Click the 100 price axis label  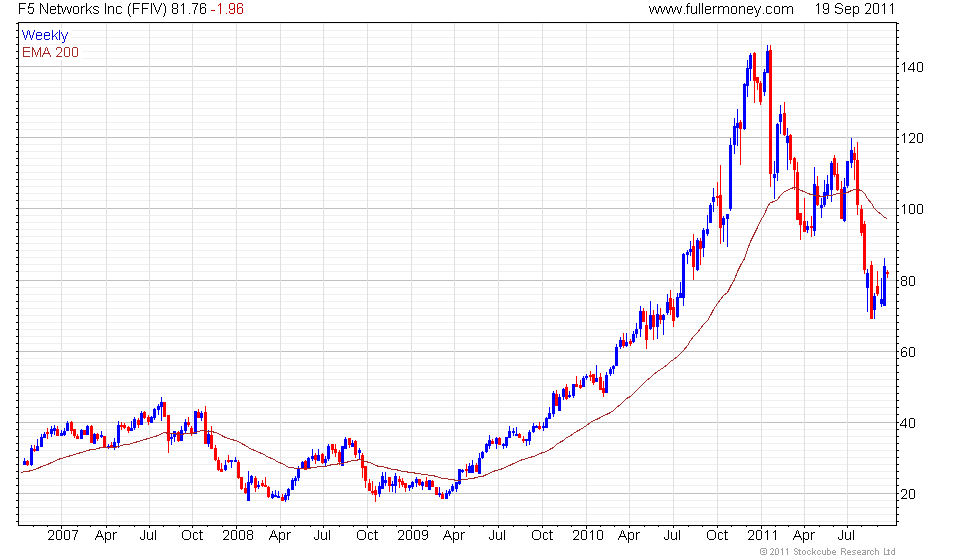(x=912, y=209)
